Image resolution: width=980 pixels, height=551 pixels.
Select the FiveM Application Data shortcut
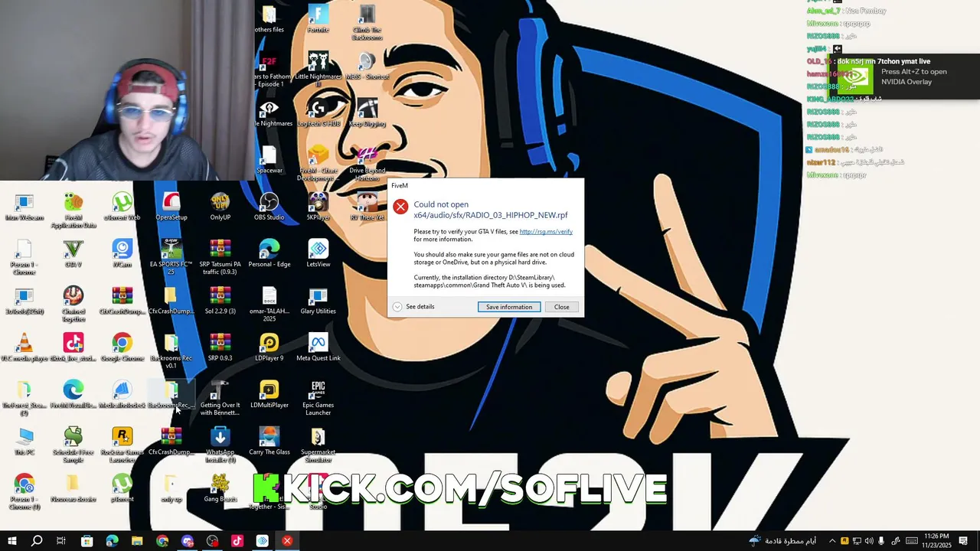(73, 210)
